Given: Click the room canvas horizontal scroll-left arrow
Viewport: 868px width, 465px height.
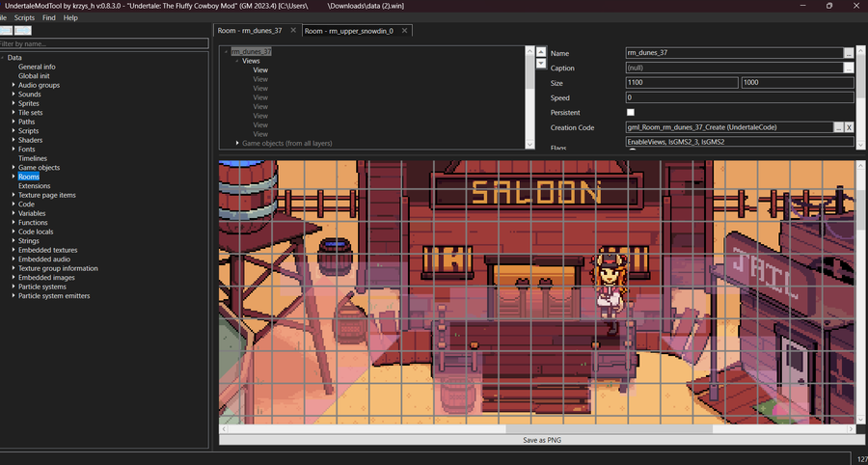Looking at the screenshot, I should 223,429.
